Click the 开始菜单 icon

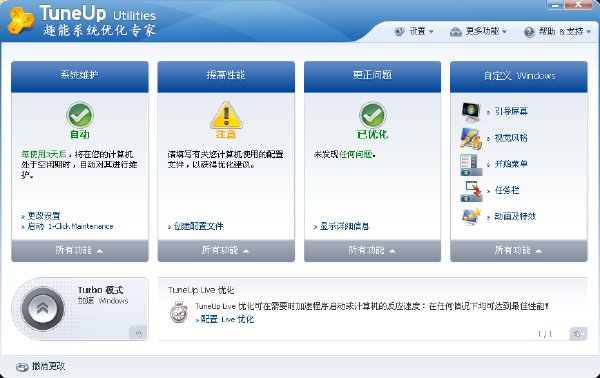click(x=471, y=165)
